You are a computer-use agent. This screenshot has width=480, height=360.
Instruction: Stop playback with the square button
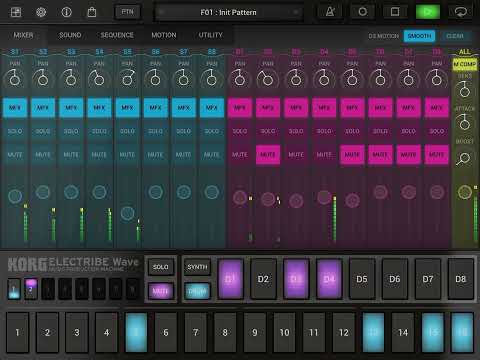pyautogui.click(x=395, y=12)
